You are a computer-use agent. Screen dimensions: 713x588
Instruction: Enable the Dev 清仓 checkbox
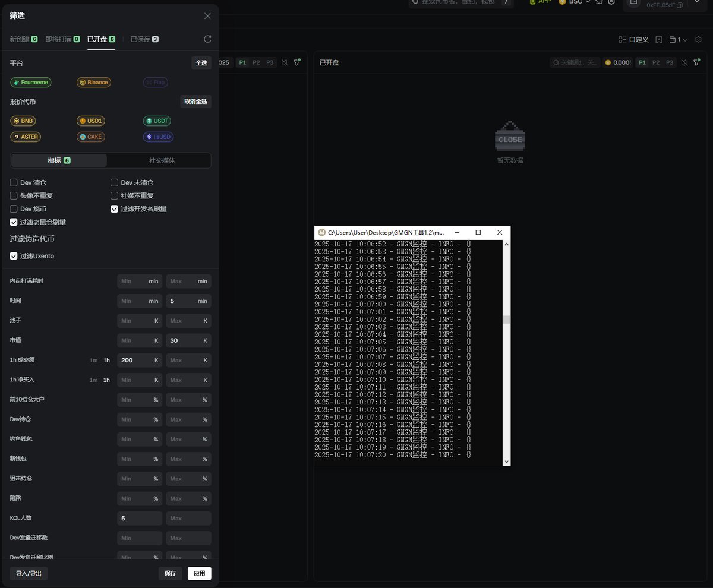[x=14, y=183]
